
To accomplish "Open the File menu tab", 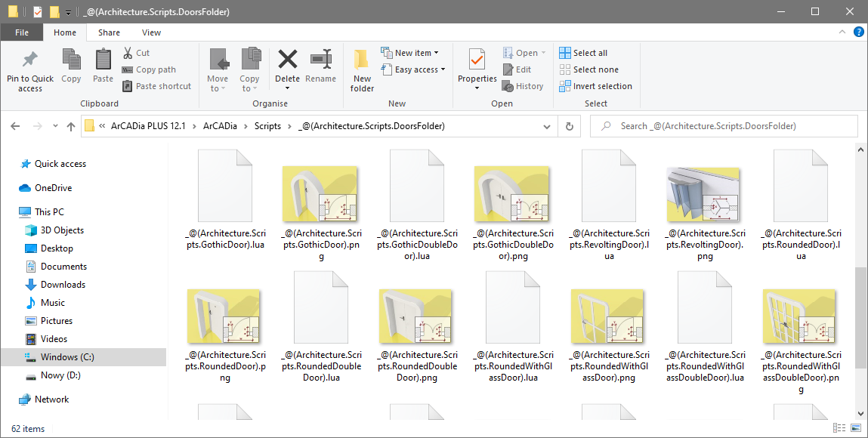I will click(22, 32).
